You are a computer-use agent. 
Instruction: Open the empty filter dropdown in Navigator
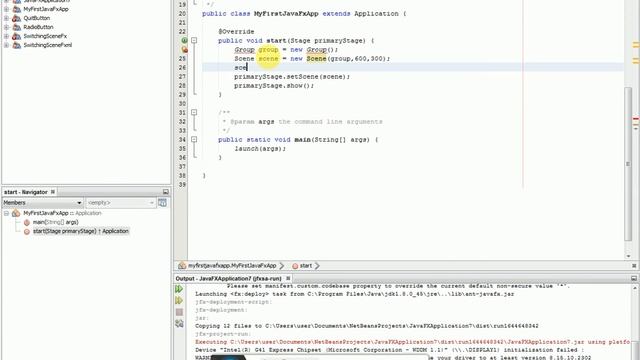[121, 202]
